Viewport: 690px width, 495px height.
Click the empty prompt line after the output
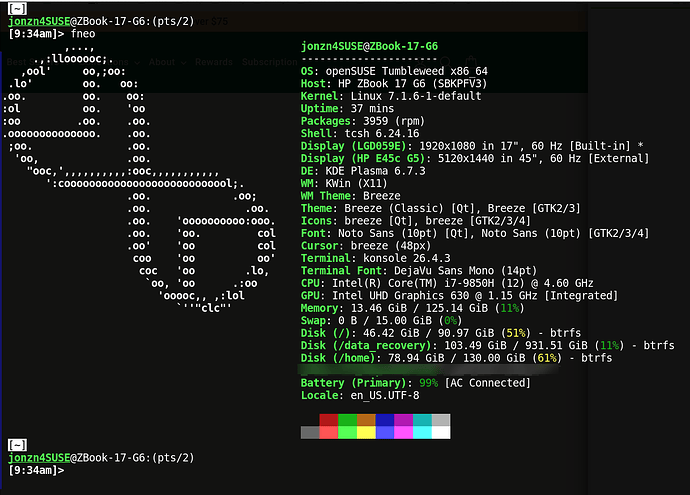36,470
